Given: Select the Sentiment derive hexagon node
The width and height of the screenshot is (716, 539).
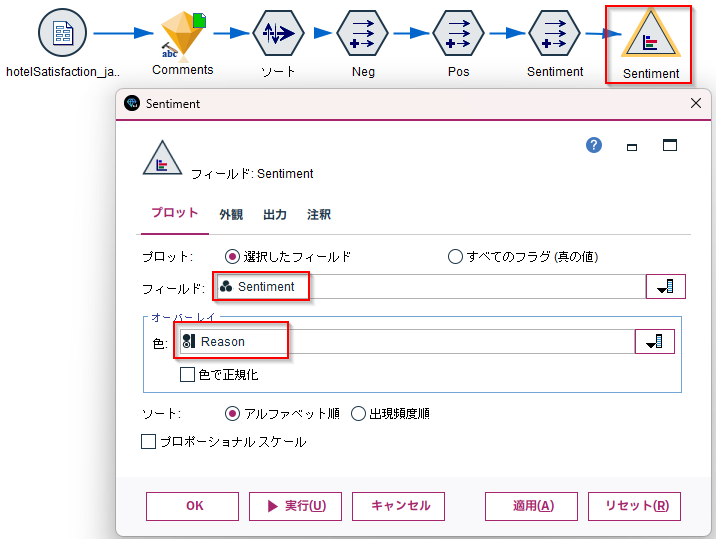Looking at the screenshot, I should tap(554, 33).
